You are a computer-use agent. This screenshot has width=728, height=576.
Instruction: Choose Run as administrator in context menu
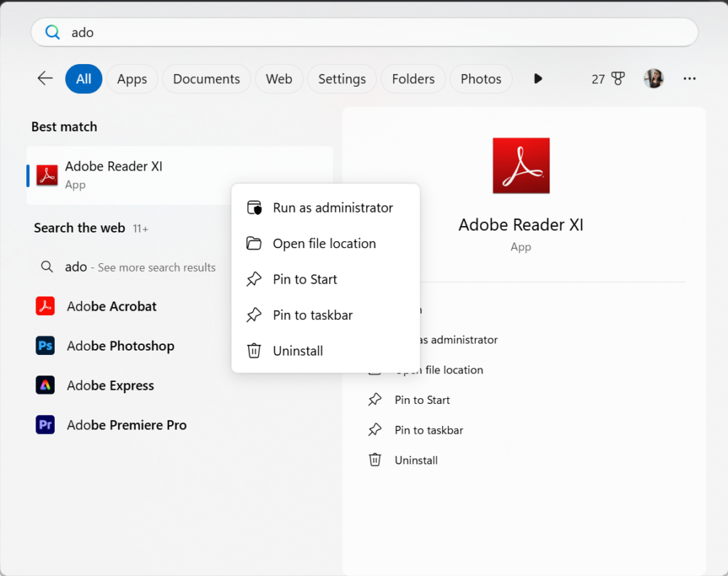tap(326, 208)
